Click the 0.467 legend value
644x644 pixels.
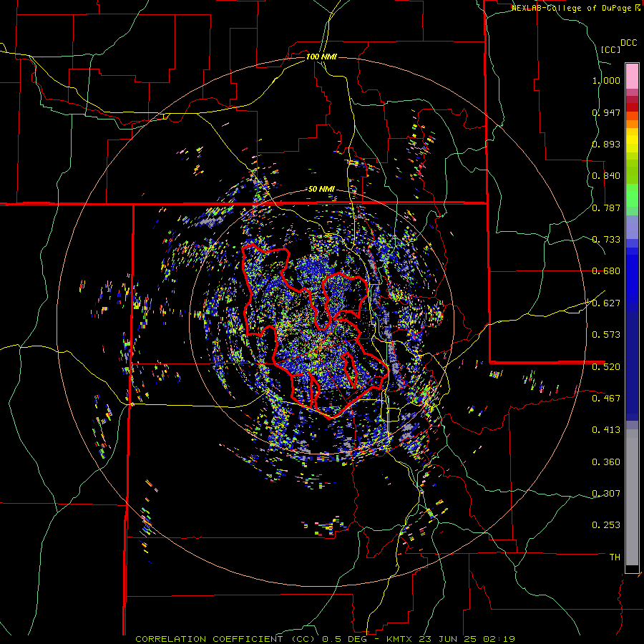(606, 399)
